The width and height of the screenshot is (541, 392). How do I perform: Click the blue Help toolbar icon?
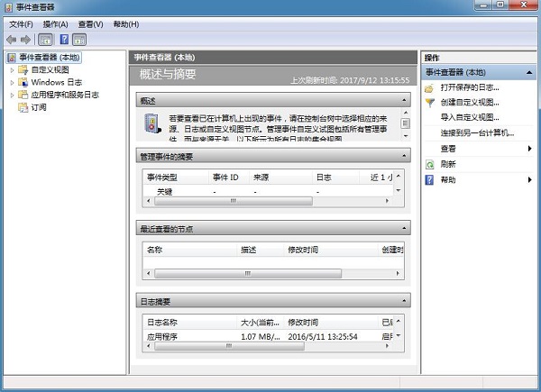click(64, 40)
